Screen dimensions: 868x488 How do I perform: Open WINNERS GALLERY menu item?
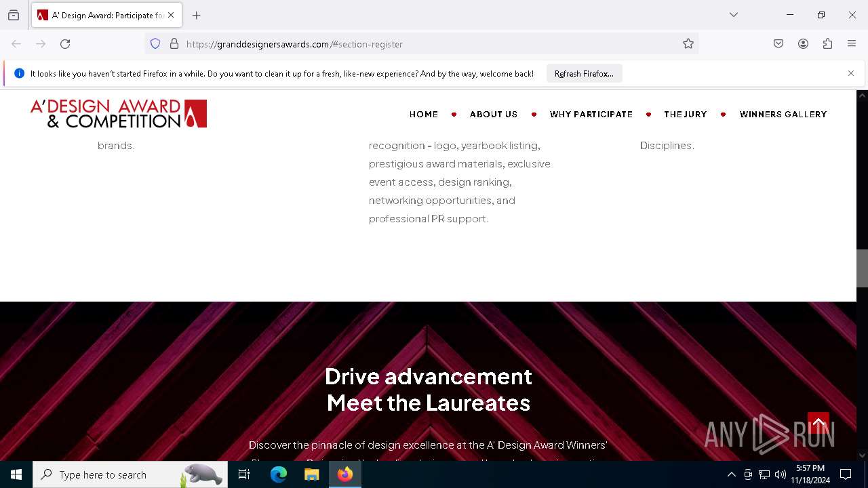pyautogui.click(x=783, y=115)
